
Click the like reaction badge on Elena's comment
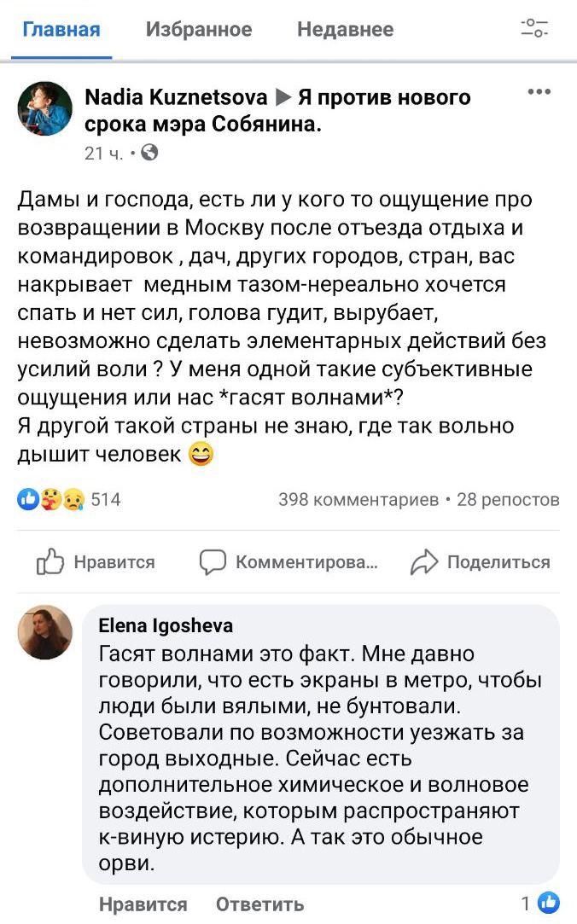pyautogui.click(x=550, y=903)
